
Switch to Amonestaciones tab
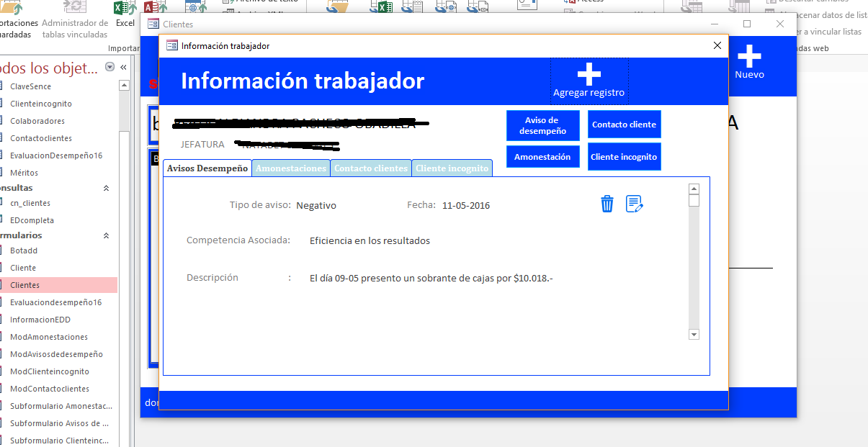[291, 168]
